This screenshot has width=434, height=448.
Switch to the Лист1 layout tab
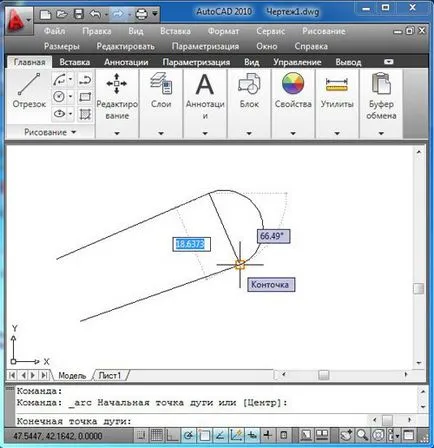point(110,376)
